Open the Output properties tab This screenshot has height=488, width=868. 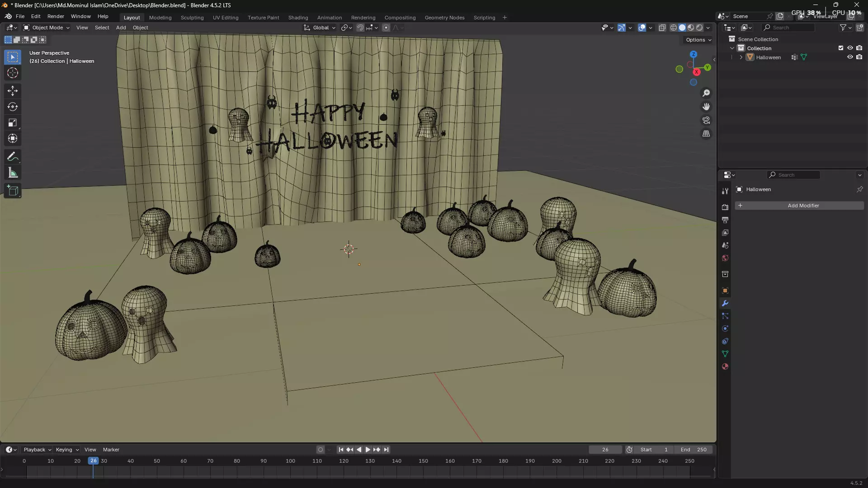click(x=725, y=220)
